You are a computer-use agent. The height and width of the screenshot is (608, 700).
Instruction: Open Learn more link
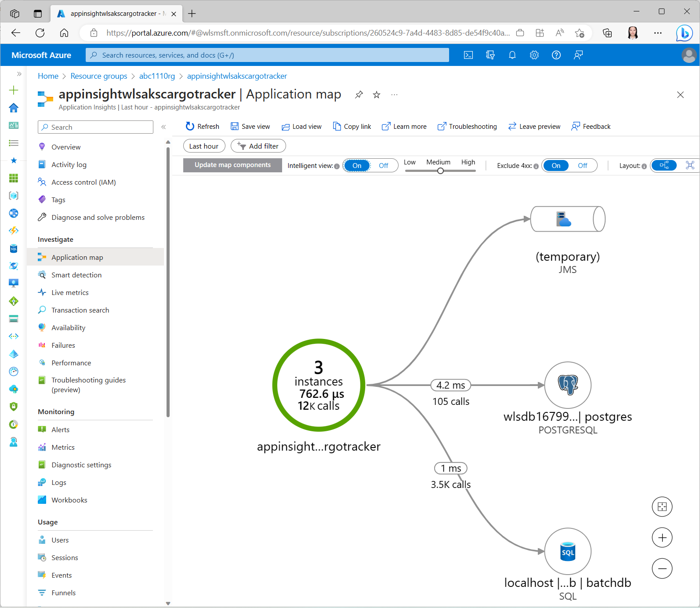click(404, 127)
